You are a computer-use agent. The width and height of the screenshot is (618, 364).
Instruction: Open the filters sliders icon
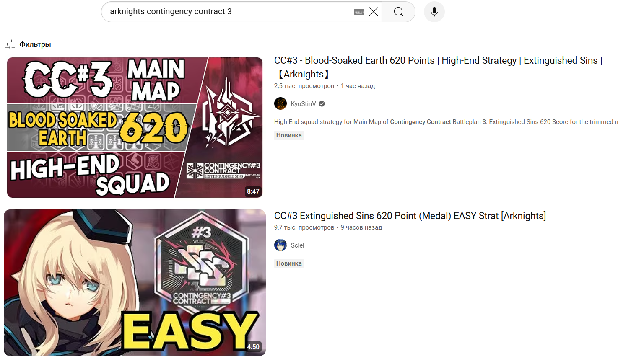tap(10, 44)
